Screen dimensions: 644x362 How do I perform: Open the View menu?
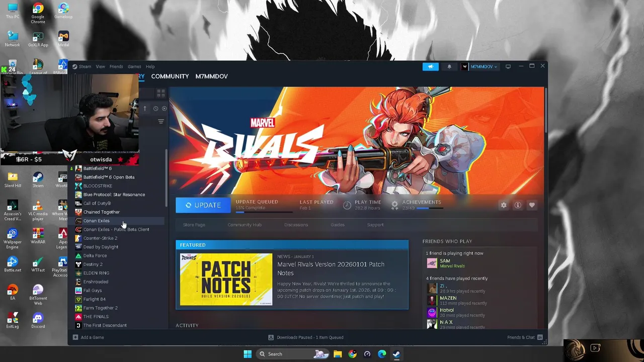click(101, 66)
